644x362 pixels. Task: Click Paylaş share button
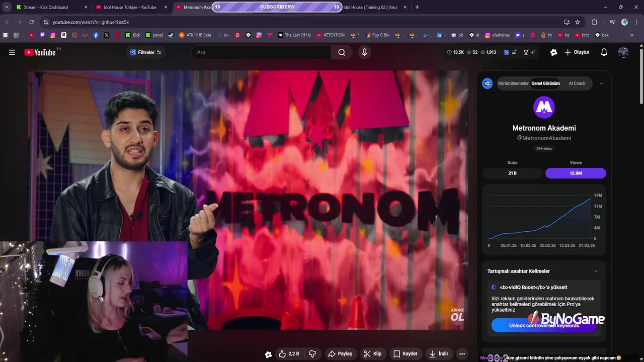(340, 354)
